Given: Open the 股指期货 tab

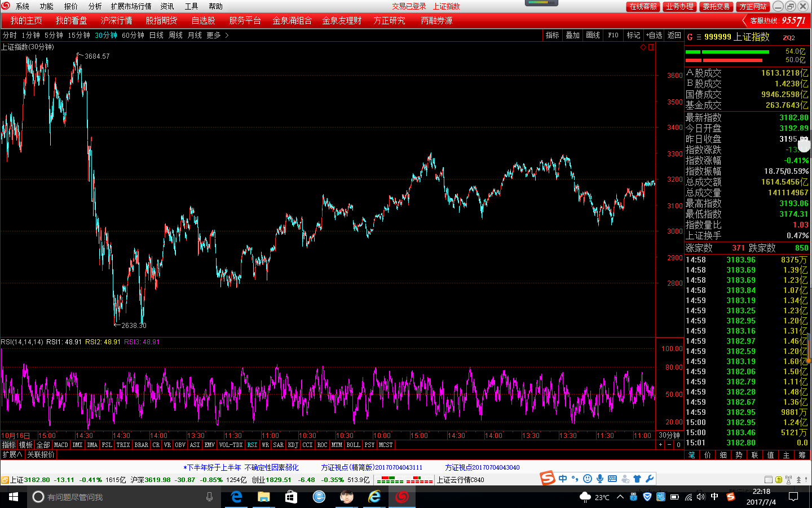Looking at the screenshot, I should click(x=161, y=20).
